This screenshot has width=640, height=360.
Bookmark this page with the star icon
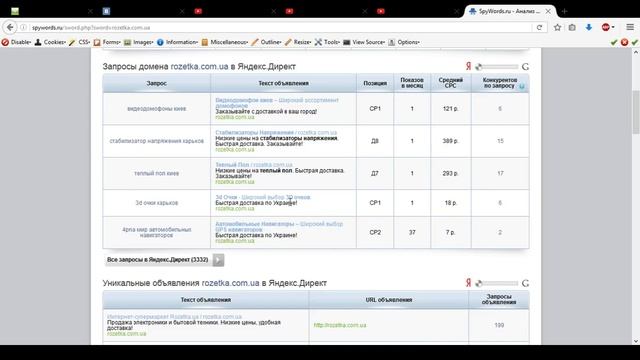(x=557, y=27)
